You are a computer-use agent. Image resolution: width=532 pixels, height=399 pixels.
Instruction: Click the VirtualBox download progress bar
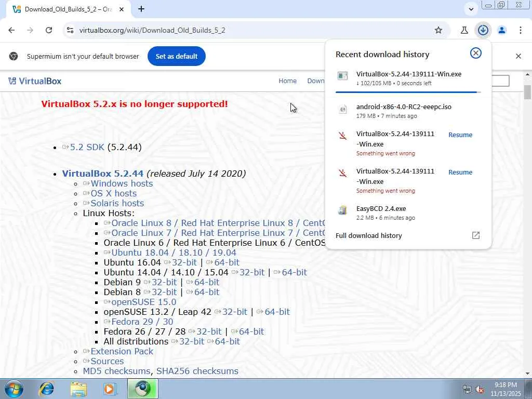coord(408,92)
